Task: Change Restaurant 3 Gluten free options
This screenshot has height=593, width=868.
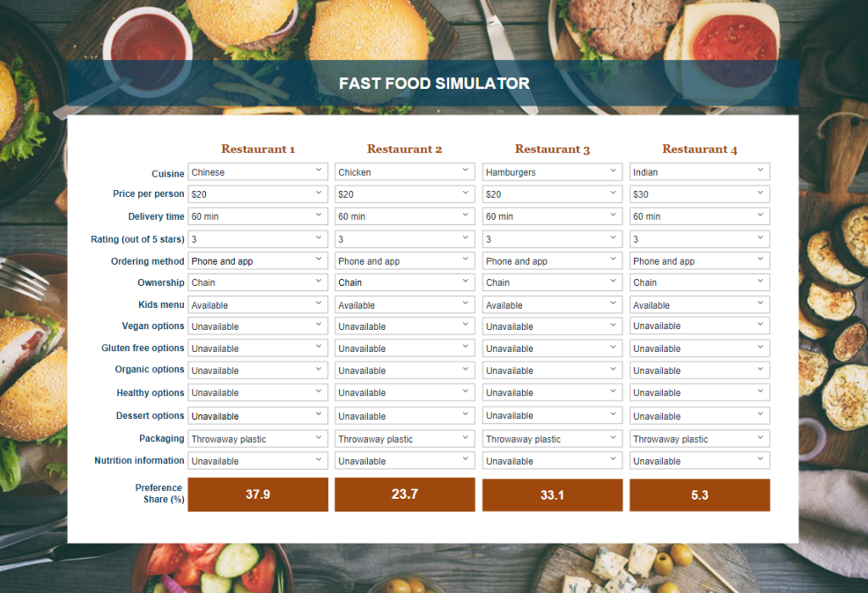Action: 552,349
